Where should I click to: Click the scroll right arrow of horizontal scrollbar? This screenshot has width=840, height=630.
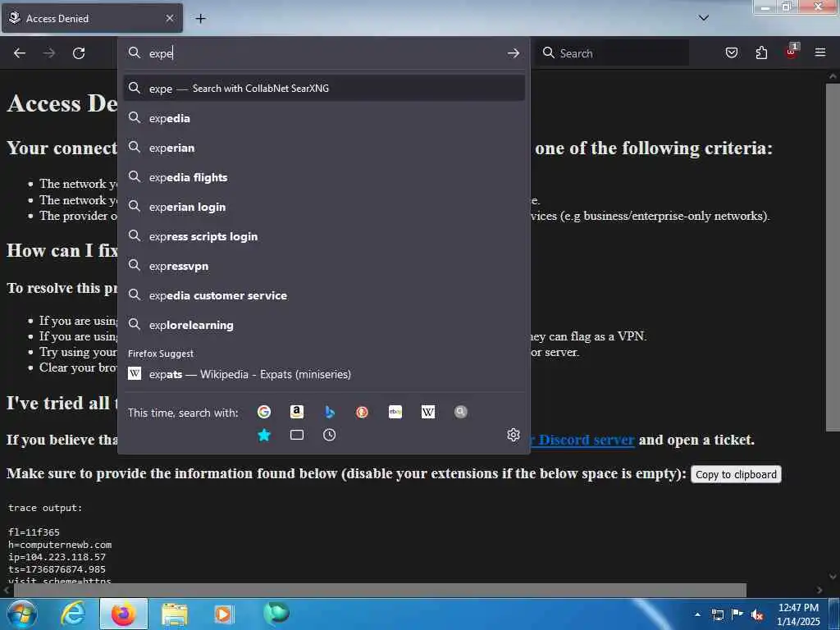point(819,590)
